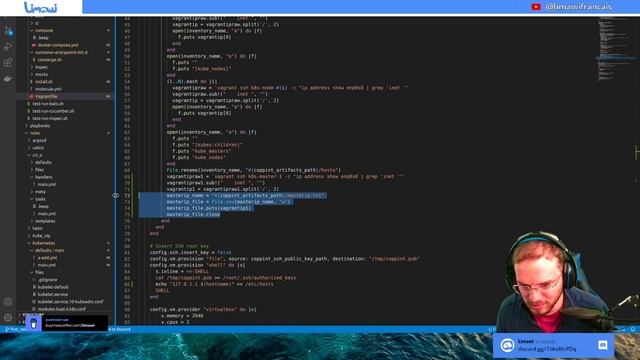Open converge.sh file

point(49,60)
